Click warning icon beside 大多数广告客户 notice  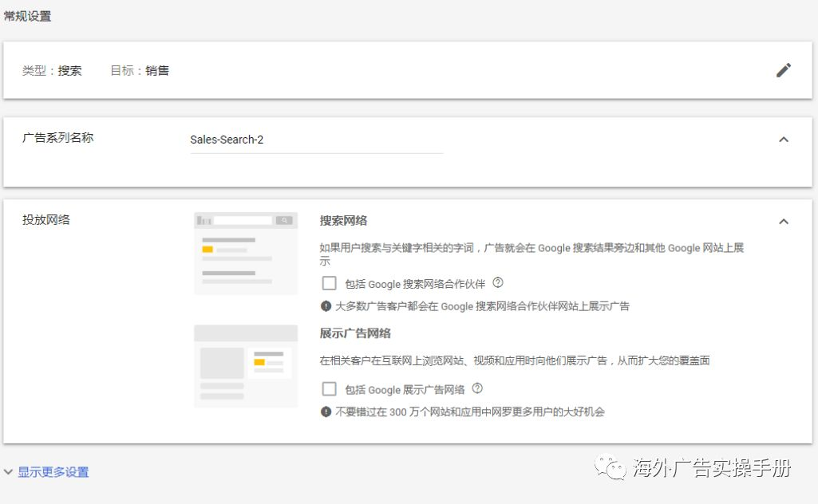[x=326, y=306]
